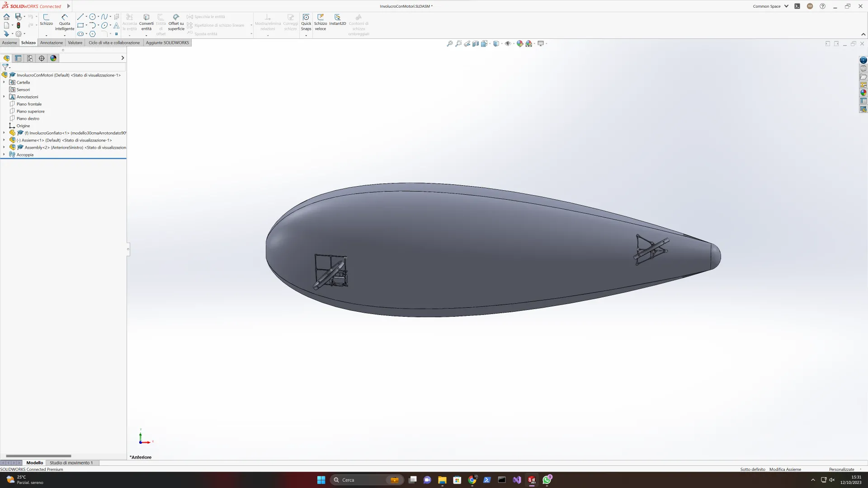Viewport: 868px width, 488px height.
Task: Open the Display Style dropdown arrow
Action: (502, 44)
